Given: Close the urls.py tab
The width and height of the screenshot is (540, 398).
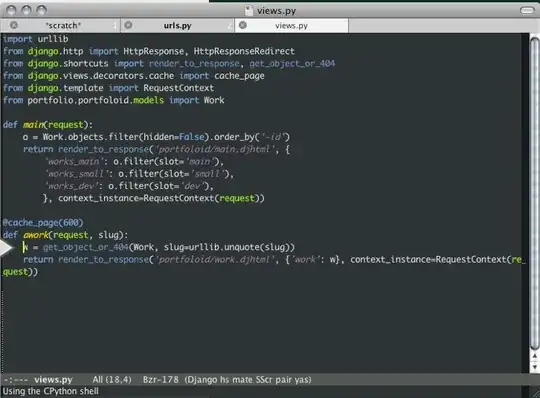Looking at the screenshot, I should click(x=128, y=25).
